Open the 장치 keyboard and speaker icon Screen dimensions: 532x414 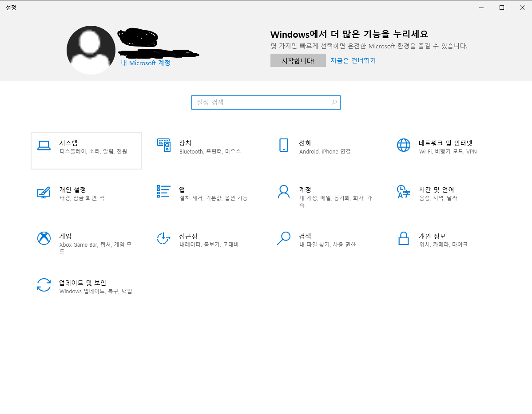pyautogui.click(x=164, y=145)
